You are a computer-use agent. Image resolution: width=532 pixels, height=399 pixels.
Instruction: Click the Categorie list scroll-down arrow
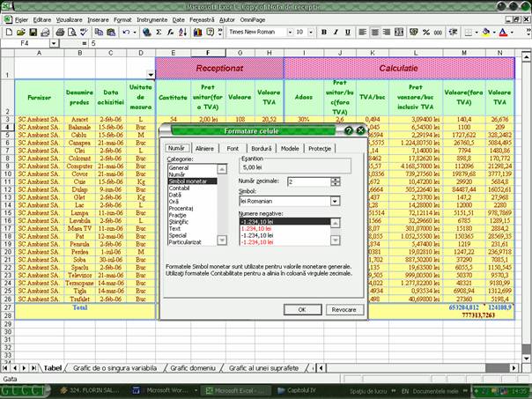click(222, 240)
